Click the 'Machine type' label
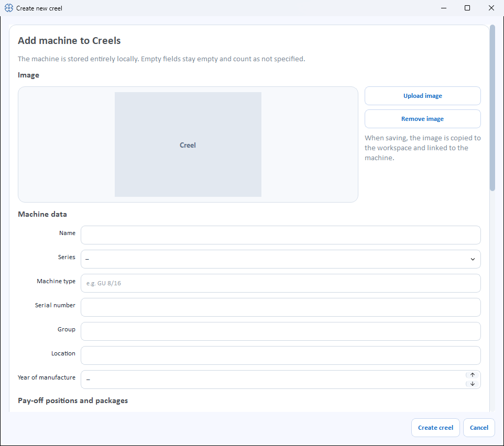 tap(56, 281)
